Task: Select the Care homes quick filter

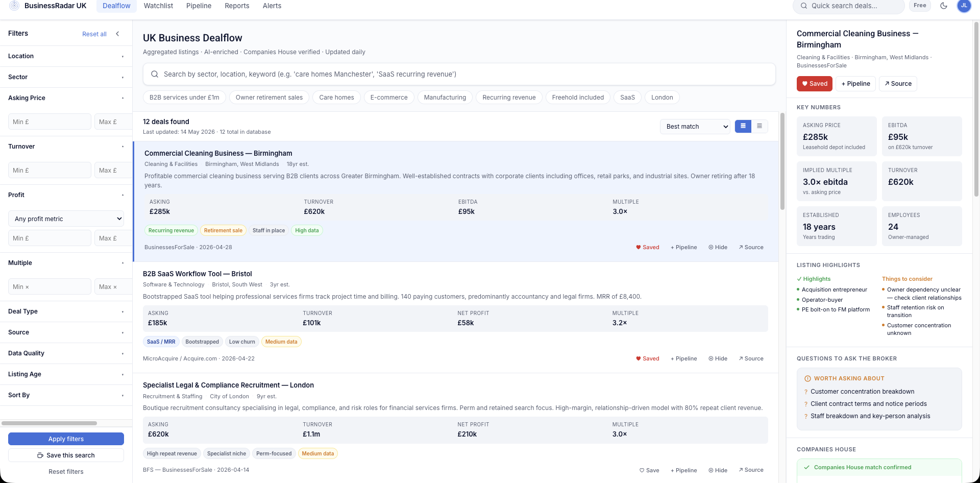Action: [336, 98]
